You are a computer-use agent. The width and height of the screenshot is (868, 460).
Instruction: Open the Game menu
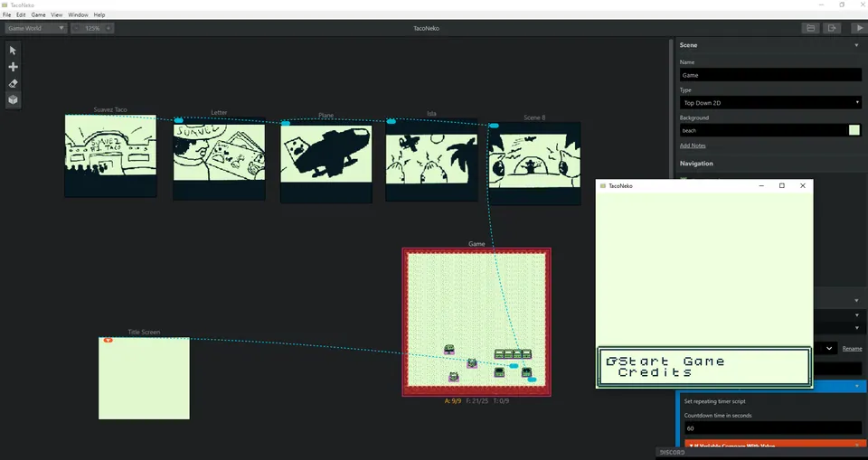tap(38, 15)
